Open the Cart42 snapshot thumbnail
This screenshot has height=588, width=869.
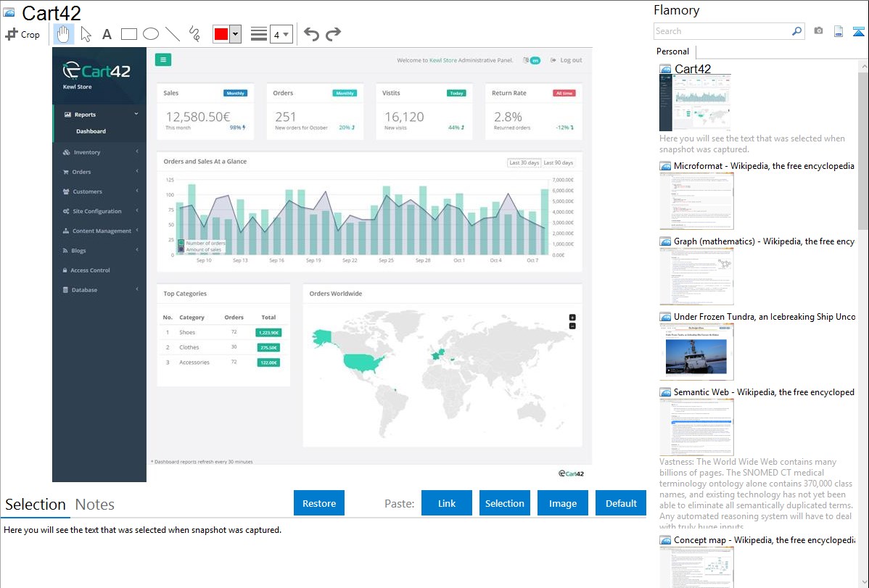click(x=695, y=103)
